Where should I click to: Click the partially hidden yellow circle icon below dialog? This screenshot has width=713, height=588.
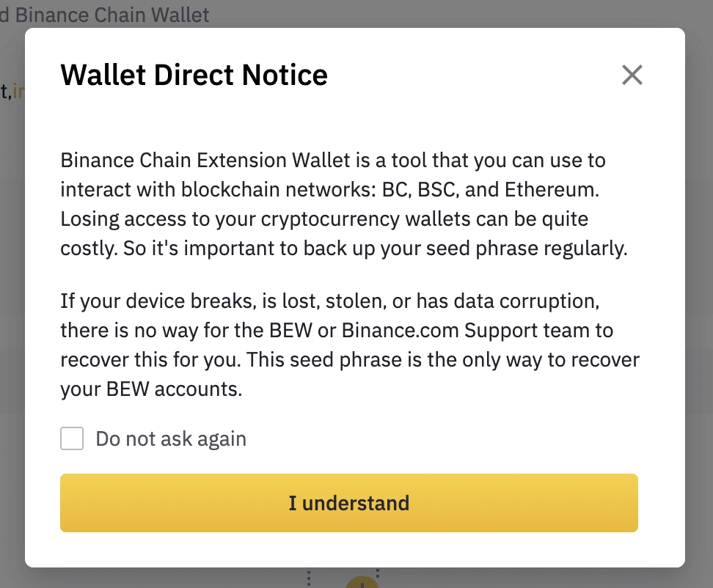(359, 581)
